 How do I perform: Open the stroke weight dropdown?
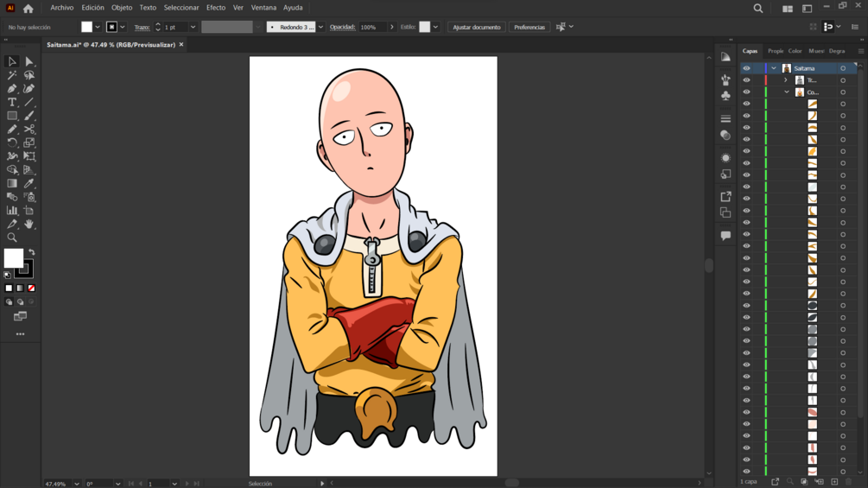[x=193, y=27]
